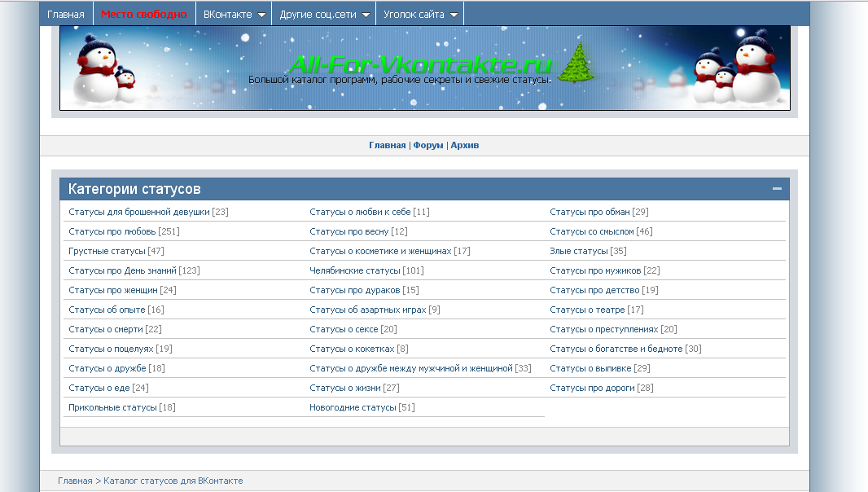This screenshot has width=868, height=492.
Task: Open Статусы про детство category
Action: coord(594,290)
